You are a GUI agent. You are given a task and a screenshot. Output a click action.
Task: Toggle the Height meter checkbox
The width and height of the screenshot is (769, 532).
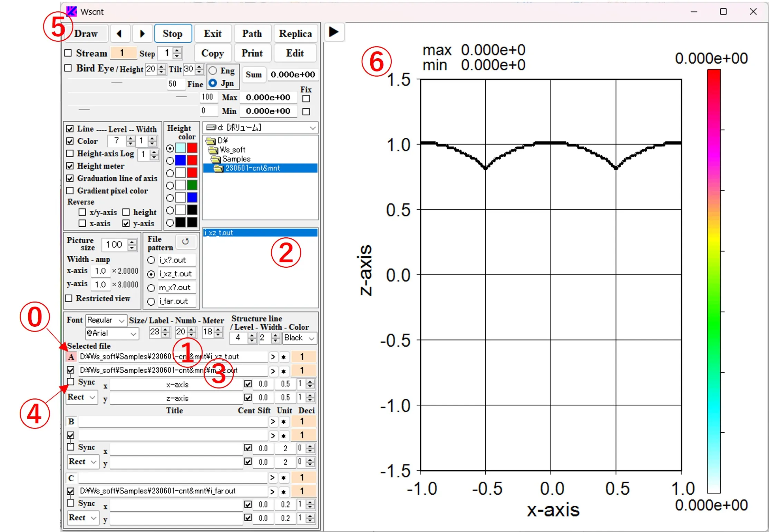click(x=70, y=166)
